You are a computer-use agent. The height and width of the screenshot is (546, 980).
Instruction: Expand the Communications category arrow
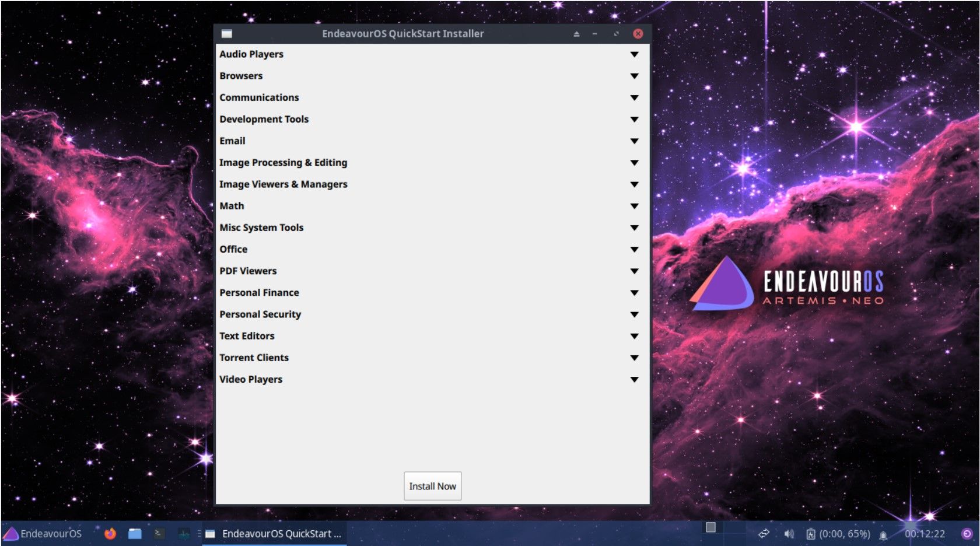[634, 97]
